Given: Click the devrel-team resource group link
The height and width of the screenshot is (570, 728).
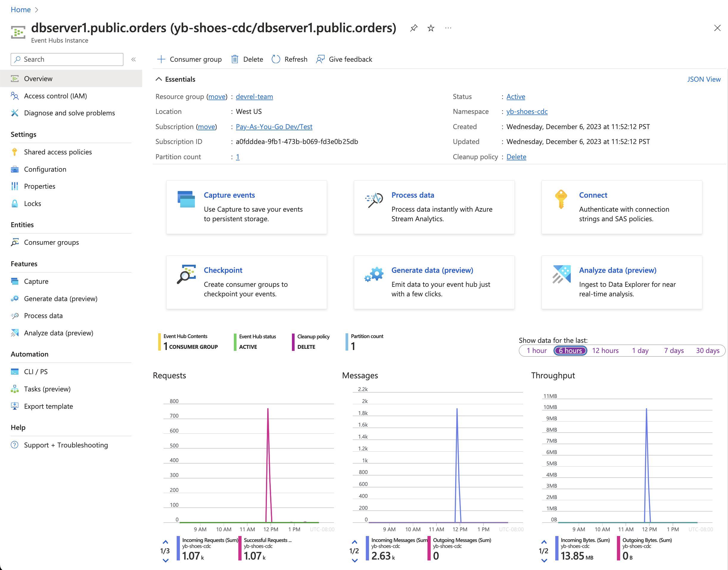Looking at the screenshot, I should [x=253, y=96].
